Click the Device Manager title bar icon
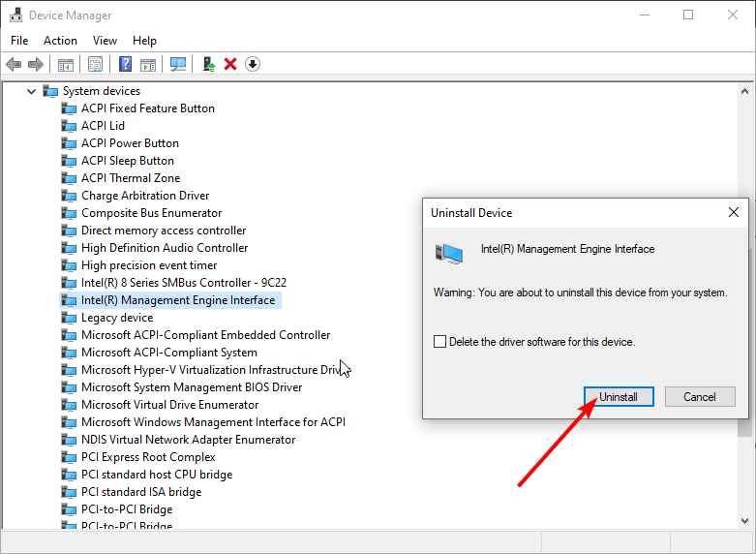The width and height of the screenshot is (756, 554). pyautogui.click(x=15, y=15)
